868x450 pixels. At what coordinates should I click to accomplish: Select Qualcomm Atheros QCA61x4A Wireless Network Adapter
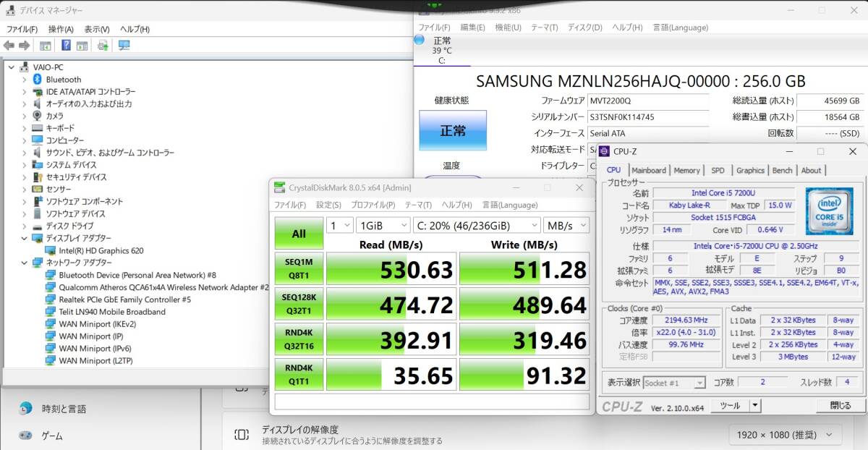pyautogui.click(x=163, y=287)
